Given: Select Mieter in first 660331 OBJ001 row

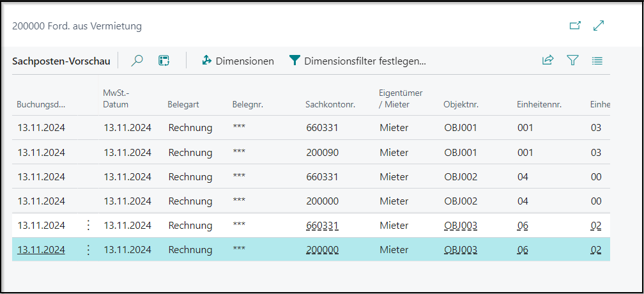Looking at the screenshot, I should click(x=394, y=128).
